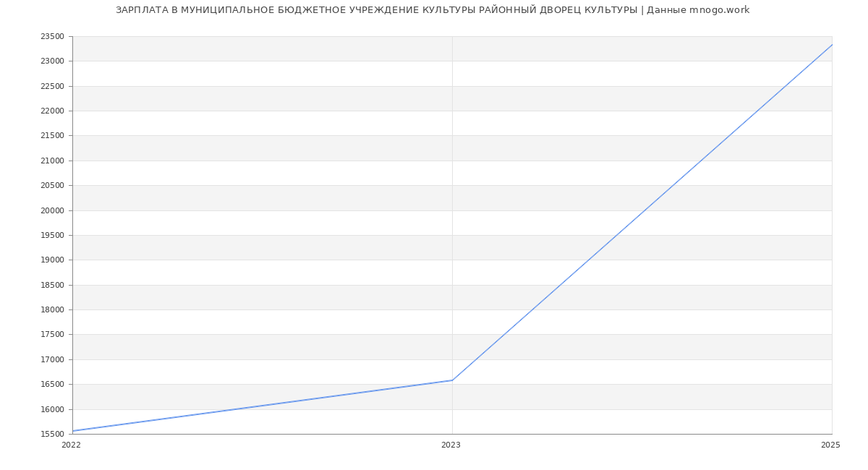868x470 pixels.
Task: Click the 'mnogo.work' text in the title
Action: coord(719,10)
